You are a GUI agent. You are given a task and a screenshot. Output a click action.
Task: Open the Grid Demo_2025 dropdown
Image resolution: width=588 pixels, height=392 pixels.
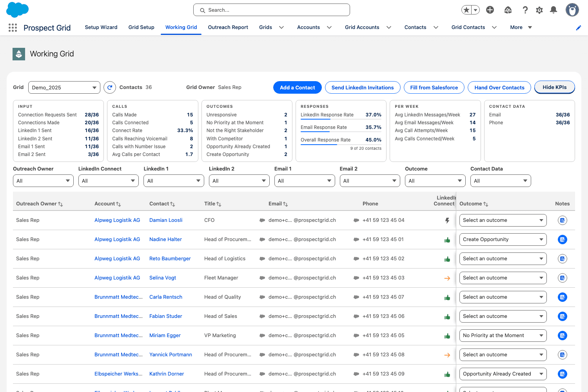point(64,87)
